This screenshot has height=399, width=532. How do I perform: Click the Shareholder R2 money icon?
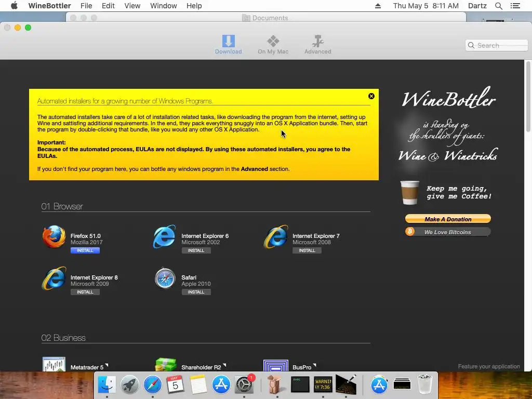[x=166, y=364]
